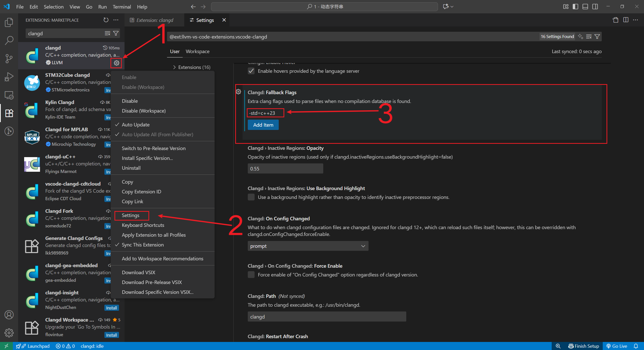The width and height of the screenshot is (644, 350).
Task: Refresh the extensions marketplace list
Action: click(106, 20)
